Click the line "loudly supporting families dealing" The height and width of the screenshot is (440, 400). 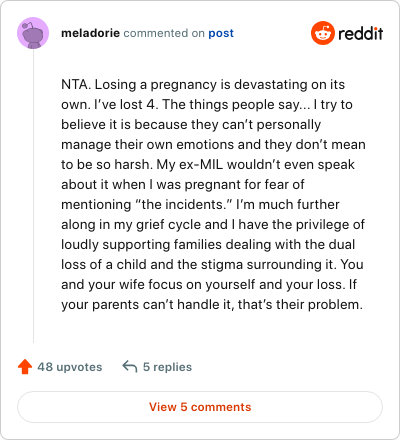[208, 245]
